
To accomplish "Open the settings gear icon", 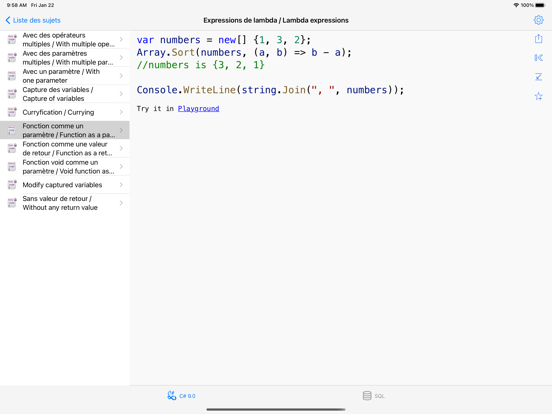I will [538, 20].
